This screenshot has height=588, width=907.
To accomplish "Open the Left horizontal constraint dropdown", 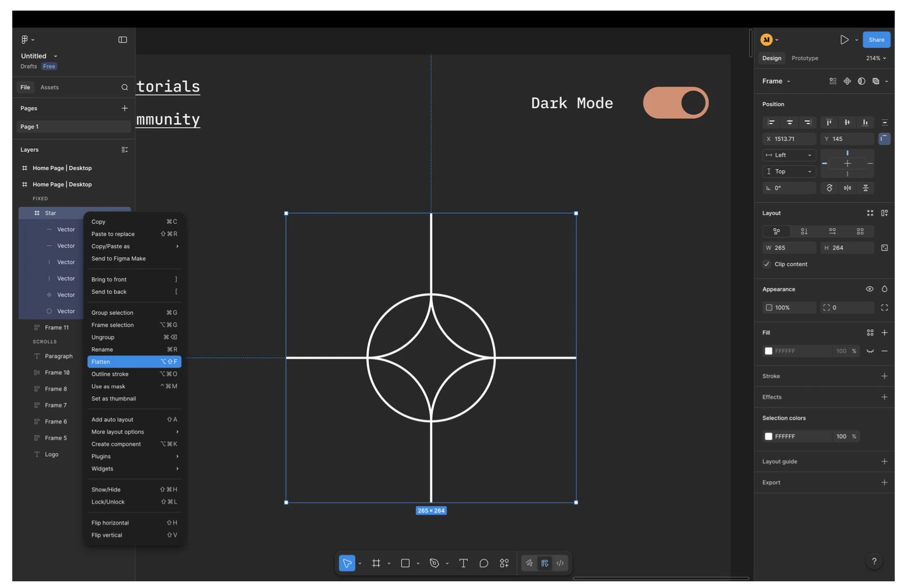I will click(x=789, y=155).
